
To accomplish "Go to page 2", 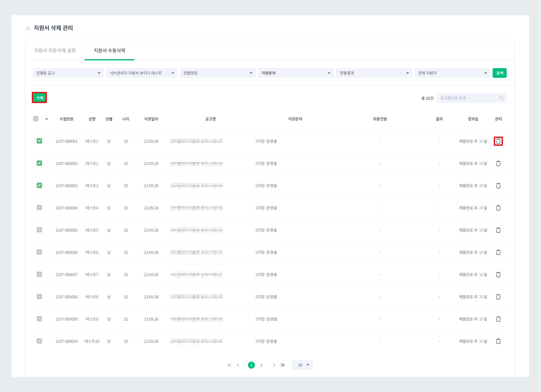I will (261, 365).
